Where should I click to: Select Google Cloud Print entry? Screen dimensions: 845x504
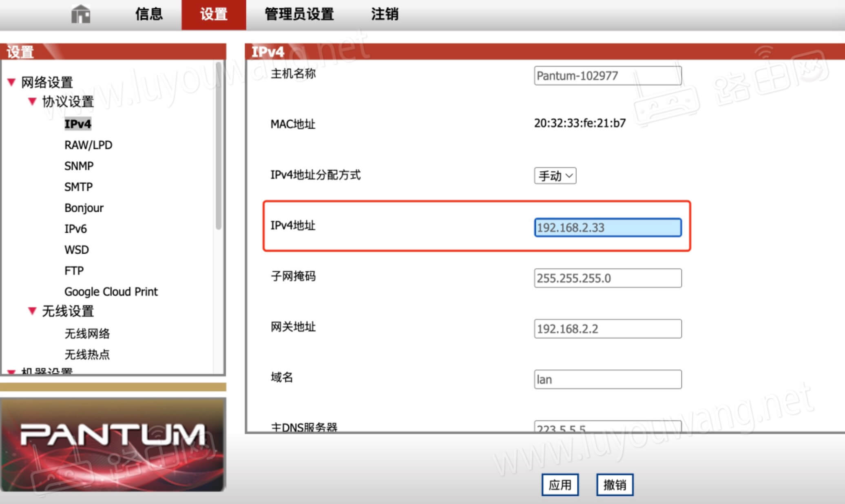111,292
